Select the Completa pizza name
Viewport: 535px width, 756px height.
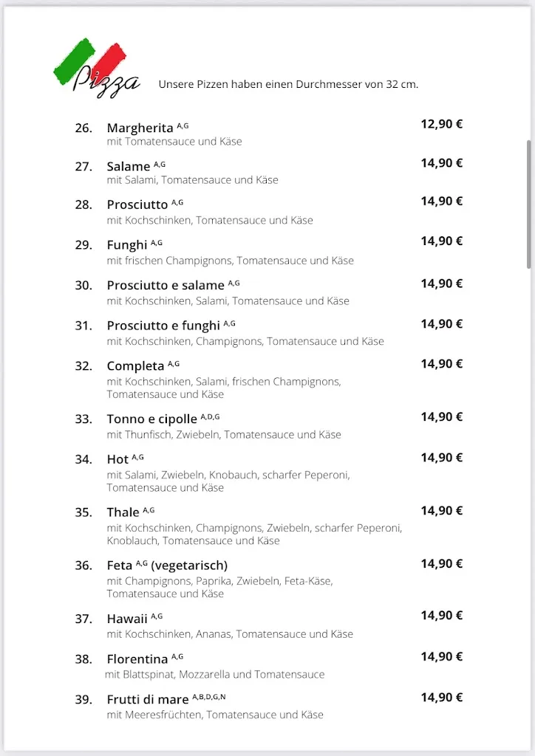pyautogui.click(x=135, y=366)
